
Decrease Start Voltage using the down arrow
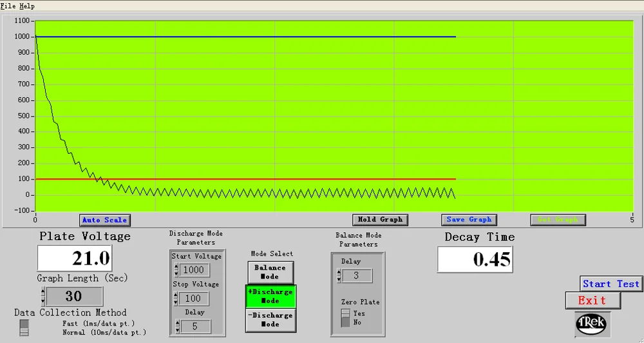pyautogui.click(x=176, y=273)
